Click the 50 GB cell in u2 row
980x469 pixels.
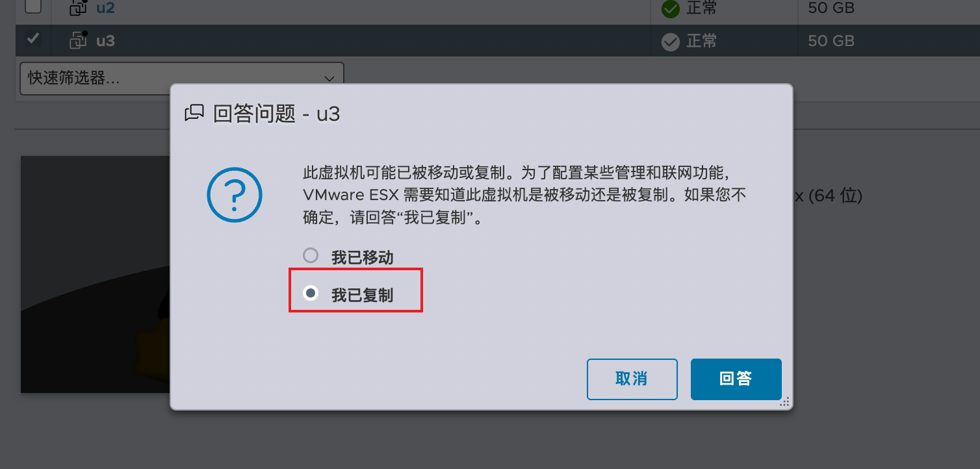point(831,8)
